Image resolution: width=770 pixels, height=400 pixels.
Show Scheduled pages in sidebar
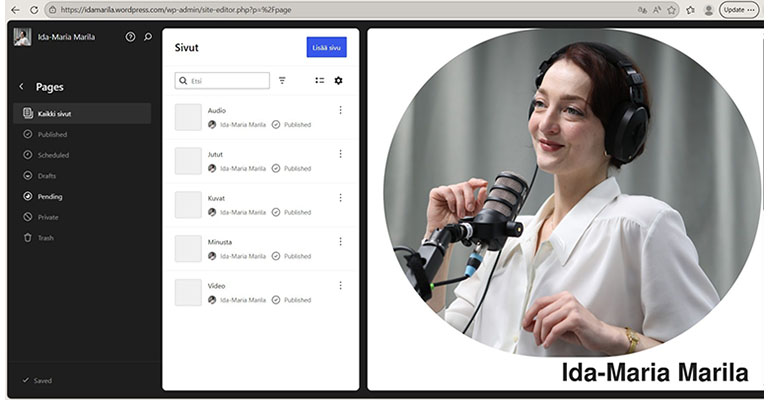(x=53, y=155)
